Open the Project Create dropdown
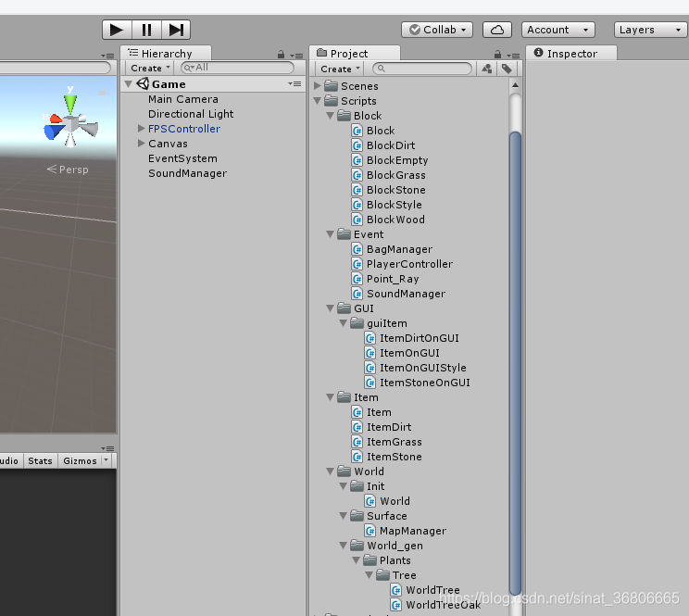This screenshot has width=689, height=616. click(339, 69)
